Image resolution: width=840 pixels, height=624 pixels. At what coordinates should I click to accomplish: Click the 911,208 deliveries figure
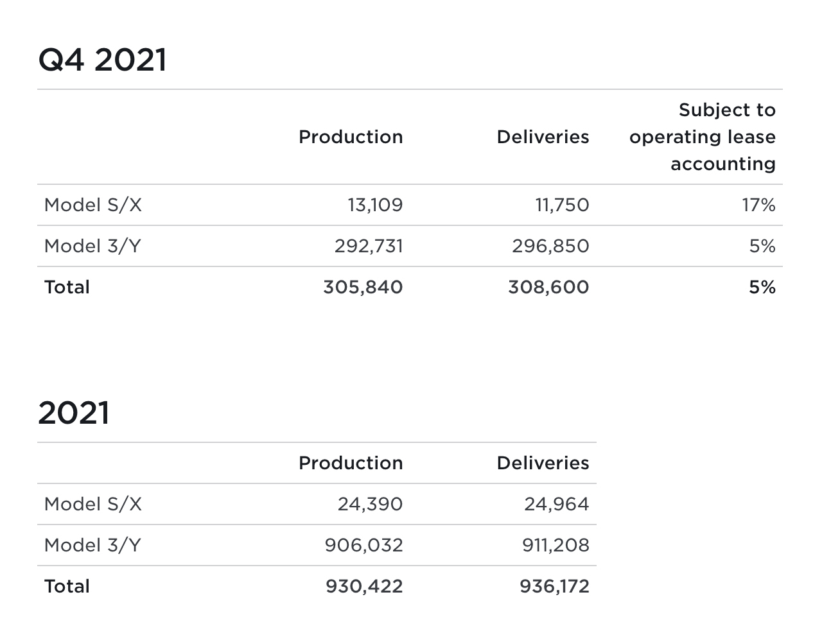pyautogui.click(x=556, y=545)
